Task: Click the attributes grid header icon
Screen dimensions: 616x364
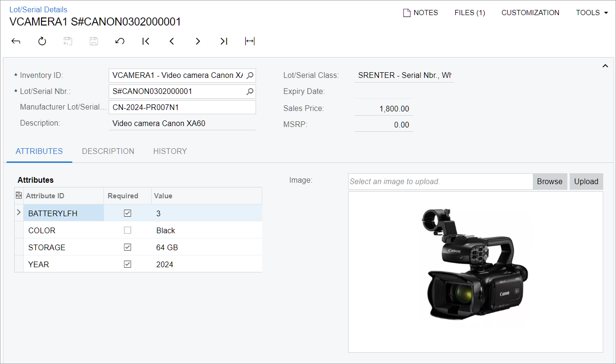Action: click(19, 195)
